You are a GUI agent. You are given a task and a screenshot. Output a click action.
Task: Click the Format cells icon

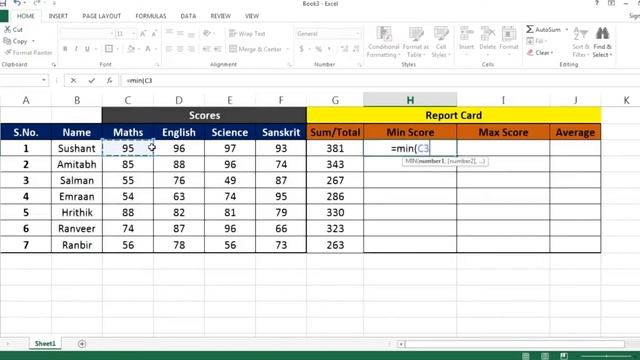point(509,39)
